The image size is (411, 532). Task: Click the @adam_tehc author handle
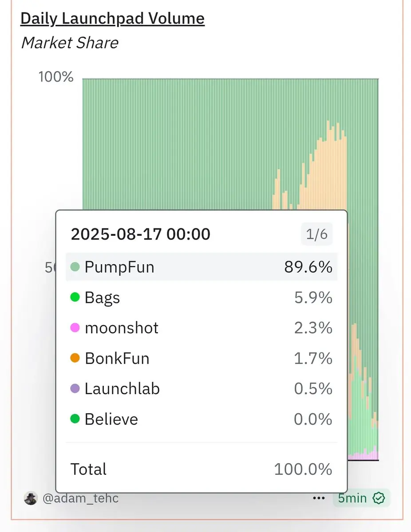(x=80, y=498)
